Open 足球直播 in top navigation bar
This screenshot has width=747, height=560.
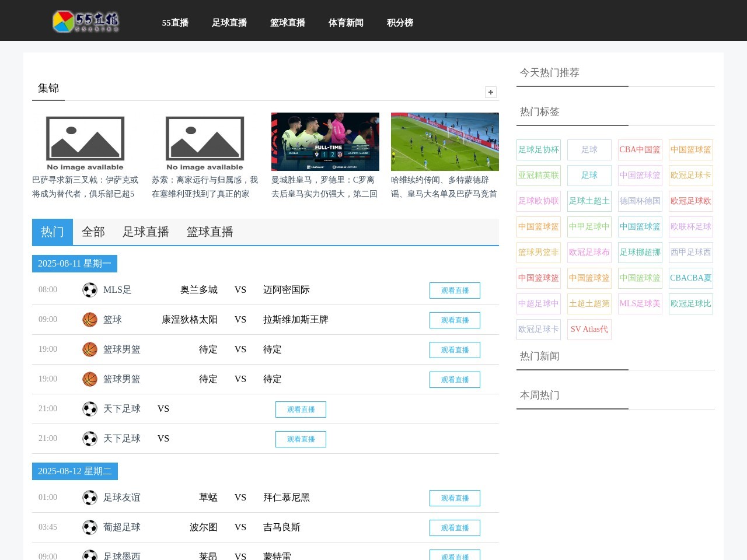click(x=229, y=23)
